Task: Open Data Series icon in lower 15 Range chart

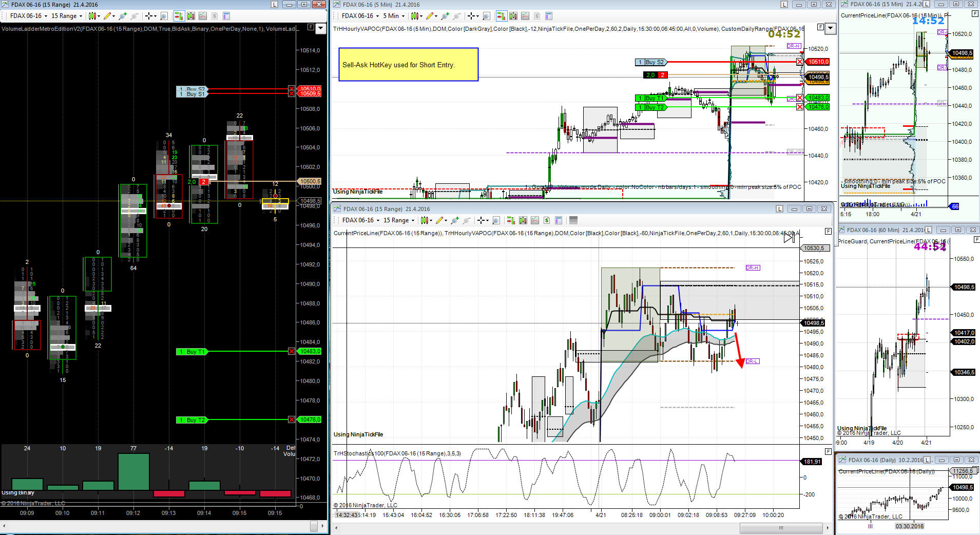Action: (523, 220)
